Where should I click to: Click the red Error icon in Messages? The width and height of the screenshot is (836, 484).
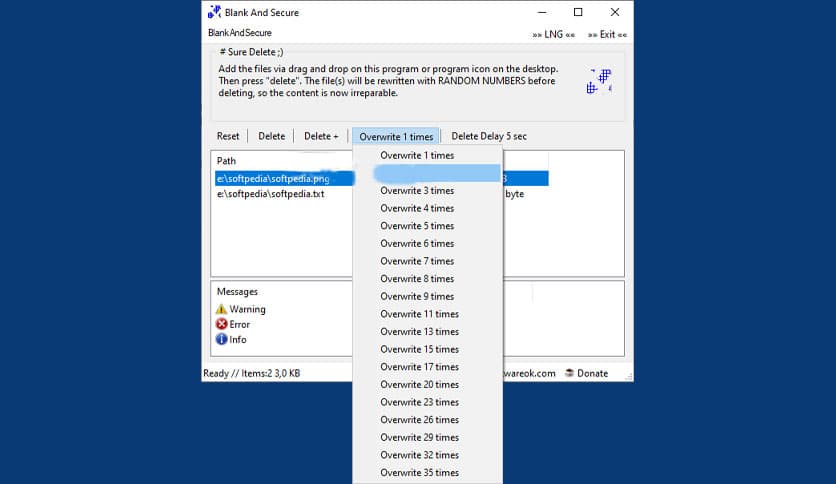[222, 324]
